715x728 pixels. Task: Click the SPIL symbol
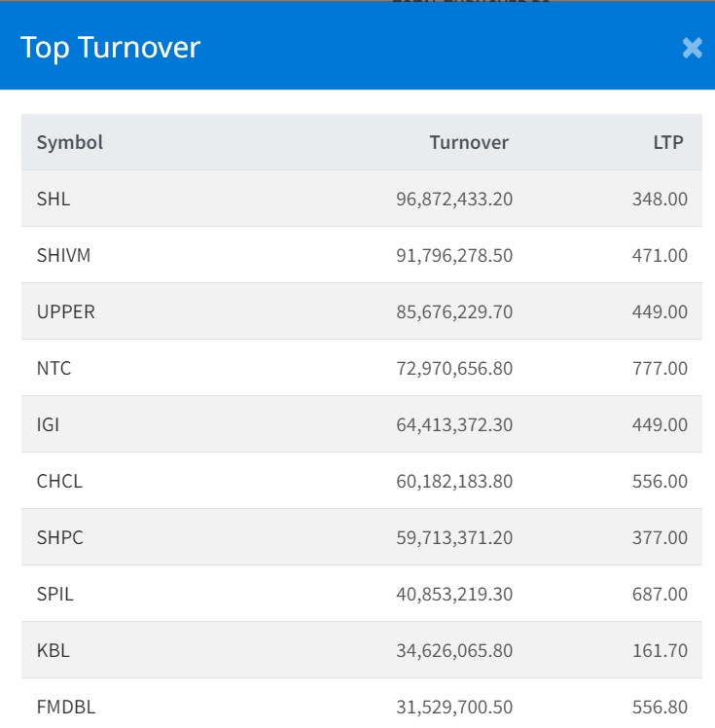tap(56, 594)
